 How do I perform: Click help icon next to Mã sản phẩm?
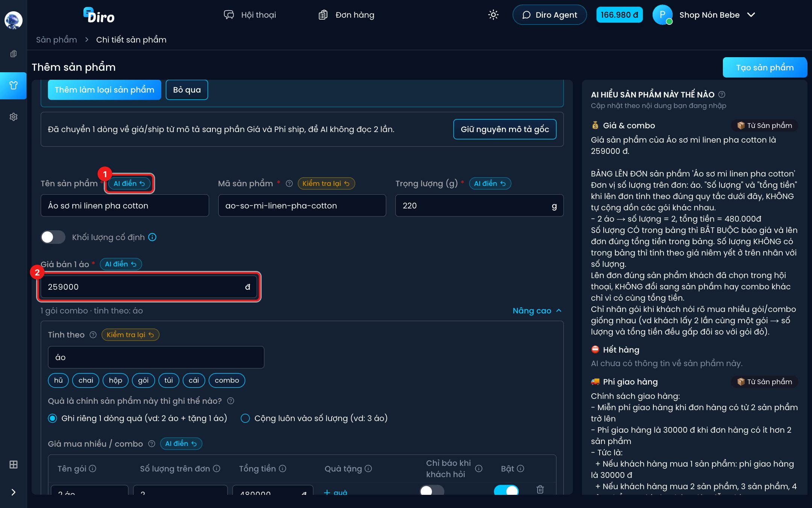click(x=289, y=184)
